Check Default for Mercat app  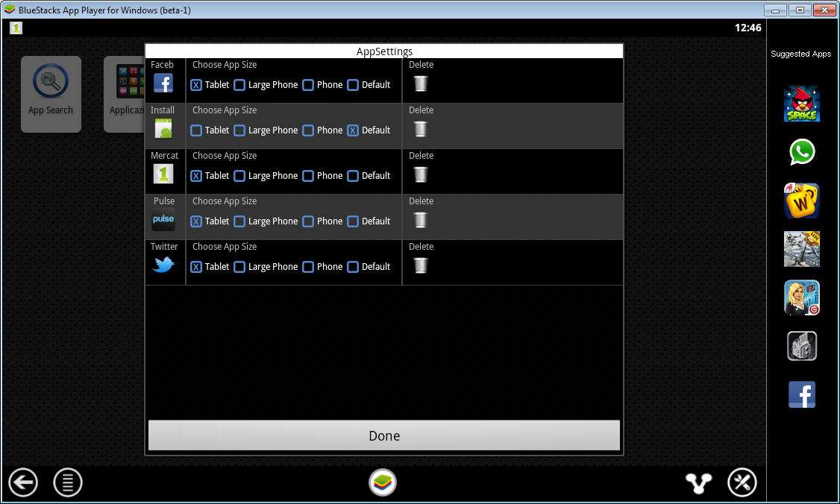[353, 176]
